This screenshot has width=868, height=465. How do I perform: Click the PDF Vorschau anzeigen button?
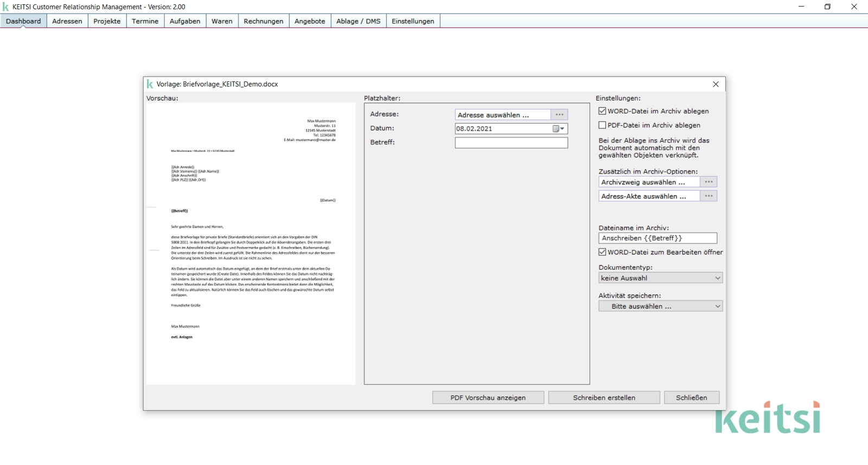pos(488,398)
